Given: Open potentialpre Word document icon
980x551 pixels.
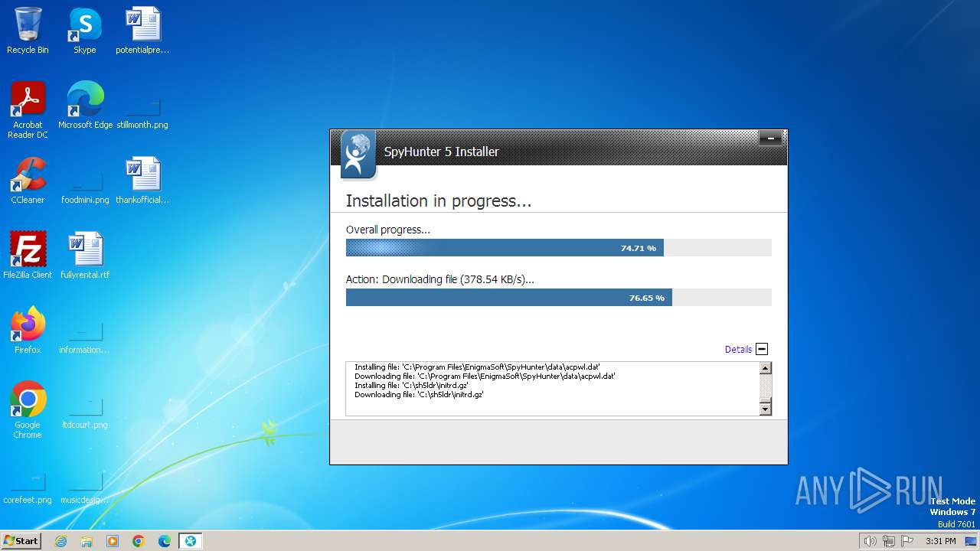Looking at the screenshot, I should click(142, 31).
